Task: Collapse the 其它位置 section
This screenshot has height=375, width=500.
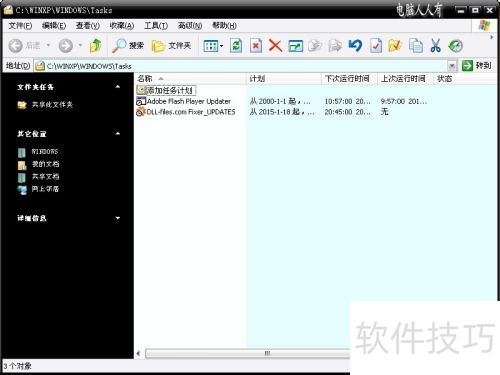Action: click(x=118, y=134)
